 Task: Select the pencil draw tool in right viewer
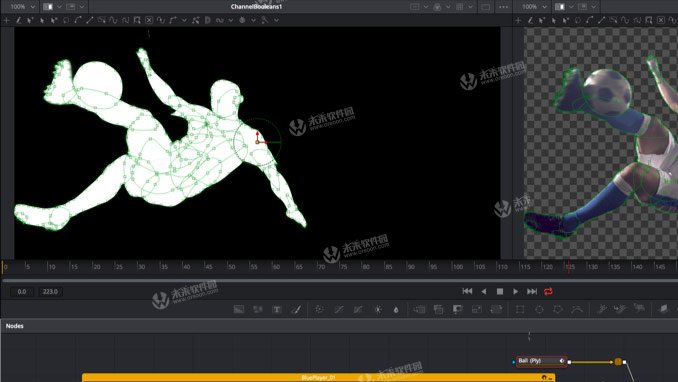(x=530, y=20)
